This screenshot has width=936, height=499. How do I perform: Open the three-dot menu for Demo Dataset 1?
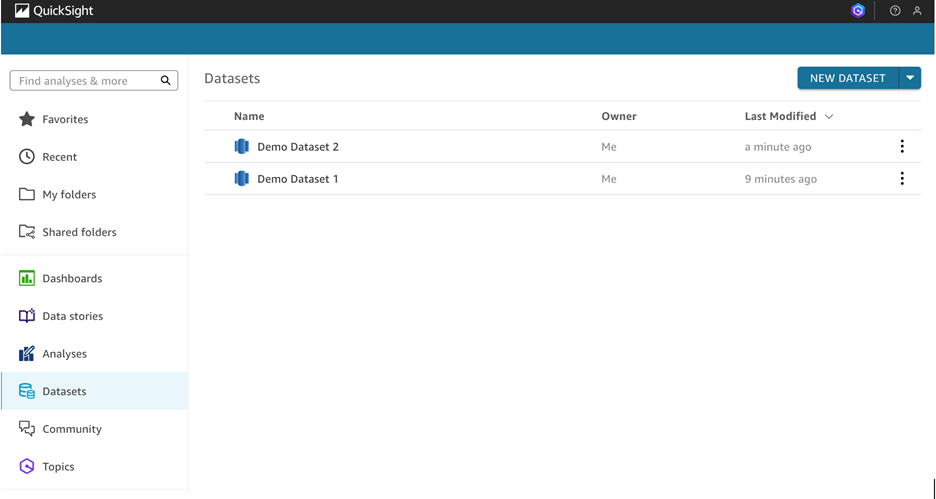[902, 178]
